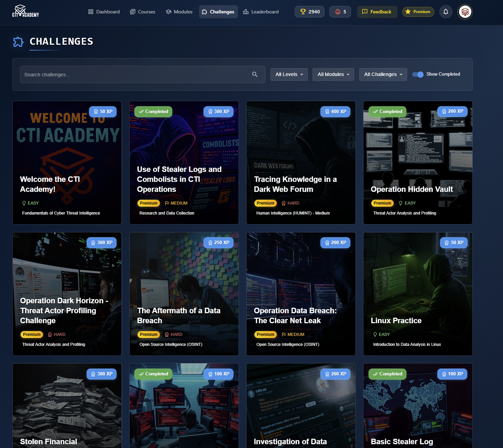The image size is (503, 448).
Task: Open the Courses tab
Action: point(143,12)
